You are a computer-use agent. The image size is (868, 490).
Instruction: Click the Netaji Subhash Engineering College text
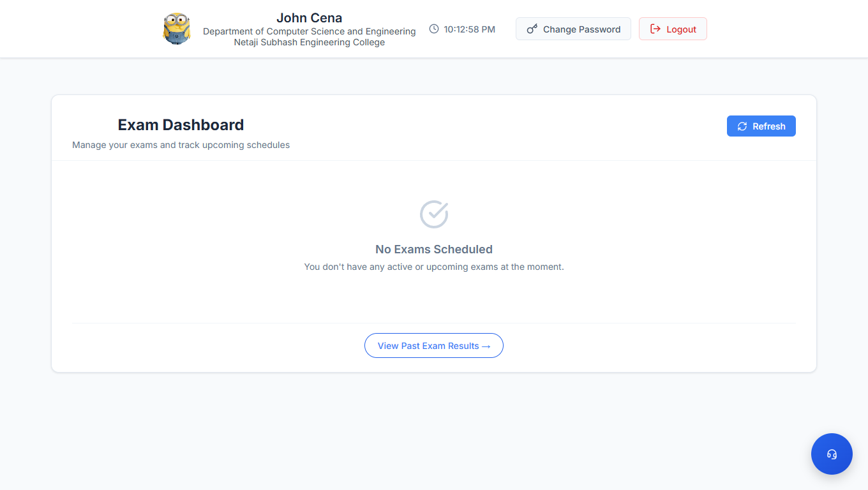(x=309, y=42)
